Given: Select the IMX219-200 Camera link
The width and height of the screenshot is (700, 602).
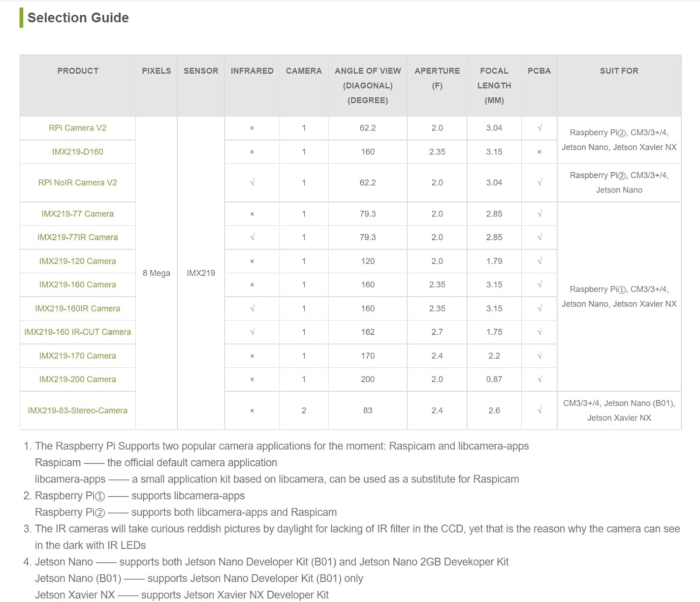Looking at the screenshot, I should tap(77, 379).
